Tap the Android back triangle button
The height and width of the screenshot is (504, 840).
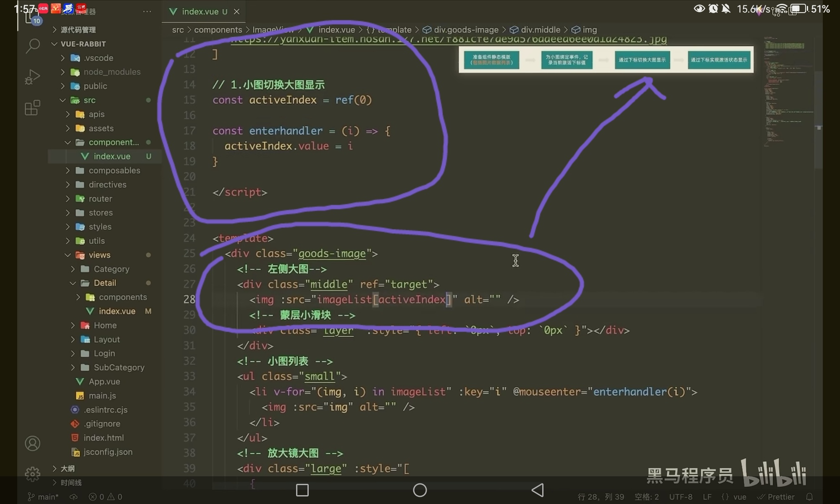click(538, 490)
